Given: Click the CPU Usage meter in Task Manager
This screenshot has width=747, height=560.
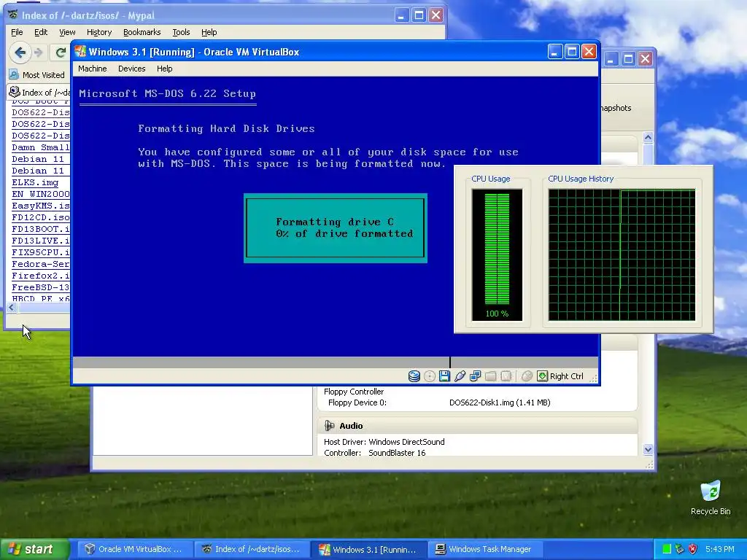Looking at the screenshot, I should (x=497, y=254).
